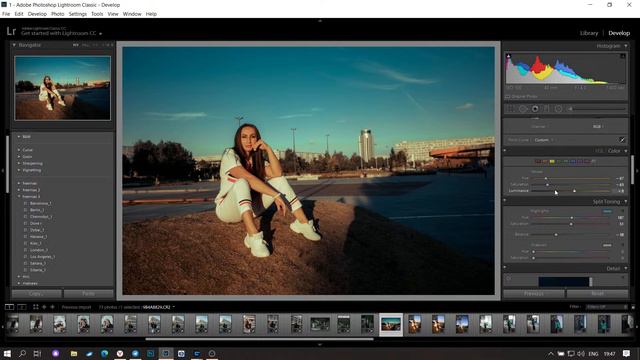Open Windows taskbar search
640x360 pixels.
click(x=22, y=353)
